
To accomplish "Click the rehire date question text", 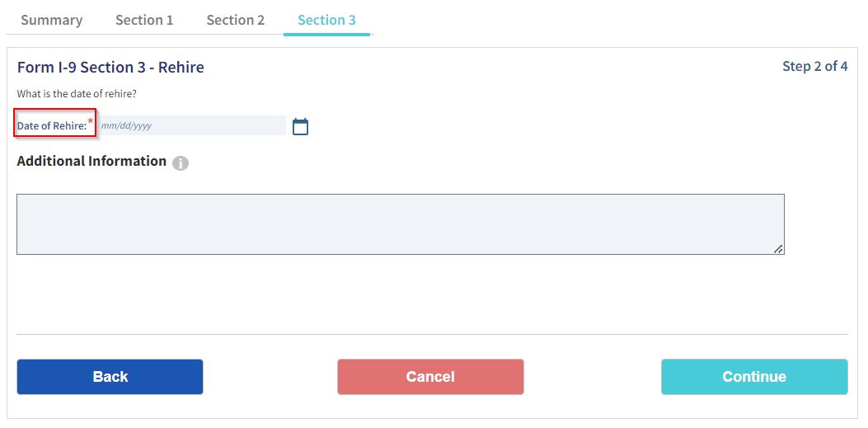I will point(77,94).
